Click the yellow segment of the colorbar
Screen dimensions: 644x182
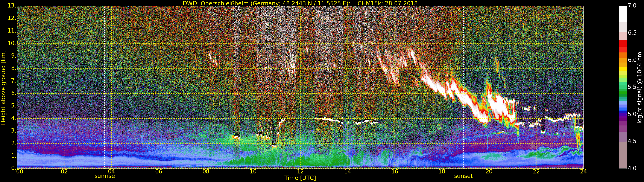click(623, 69)
